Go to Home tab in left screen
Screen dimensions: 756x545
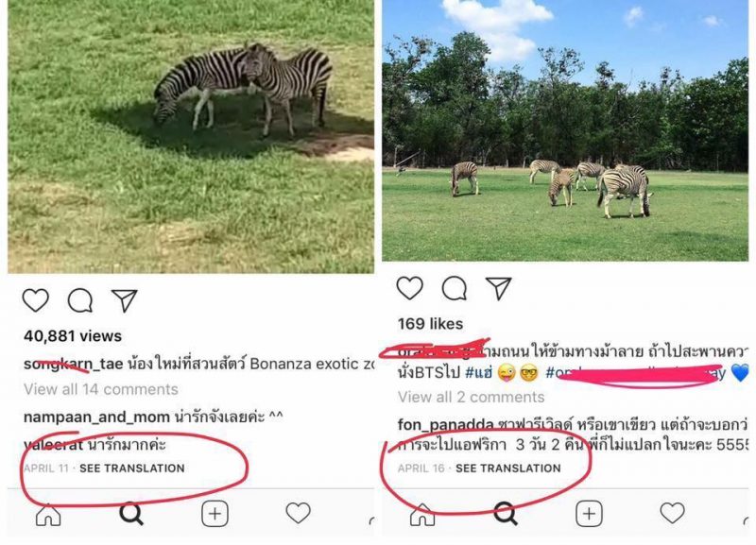point(48,514)
